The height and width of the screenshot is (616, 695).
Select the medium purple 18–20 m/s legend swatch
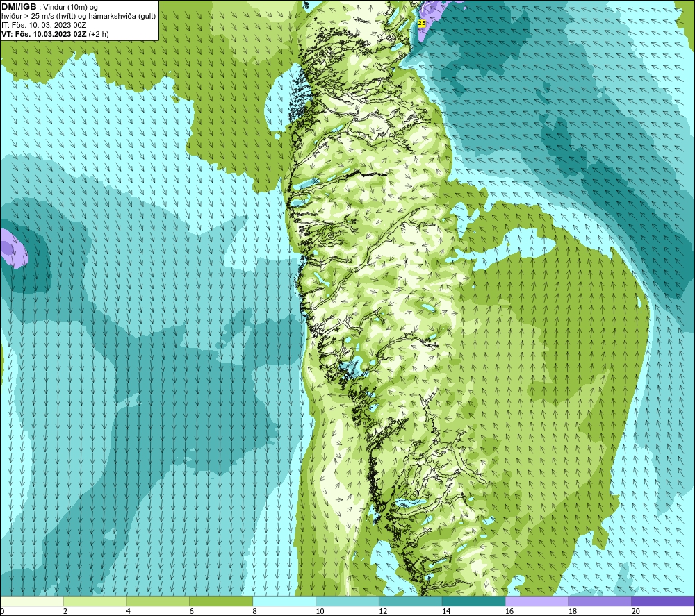click(600, 601)
